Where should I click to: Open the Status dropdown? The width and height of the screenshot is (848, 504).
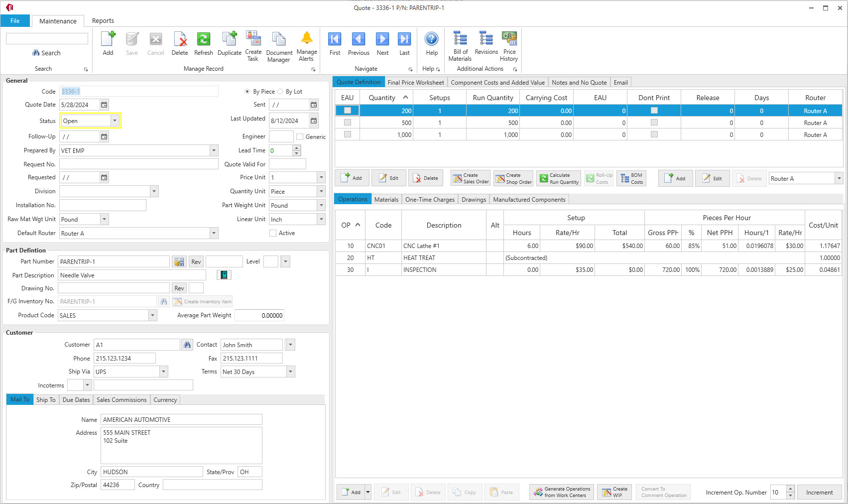116,120
